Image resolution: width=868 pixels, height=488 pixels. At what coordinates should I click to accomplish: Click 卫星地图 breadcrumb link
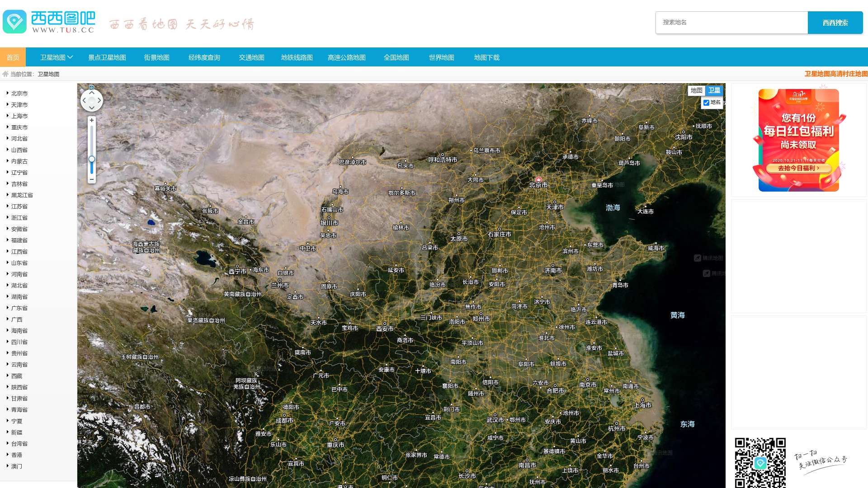click(48, 74)
